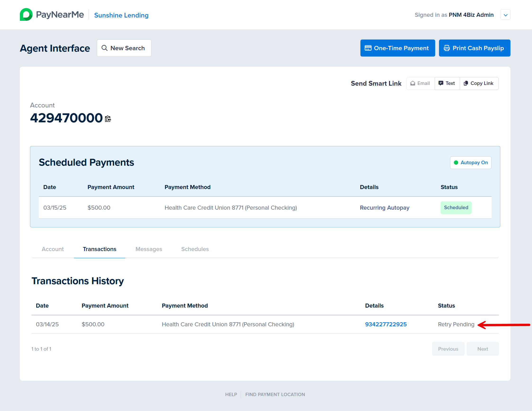
Task: Select the Transactions tab
Action: 99,249
